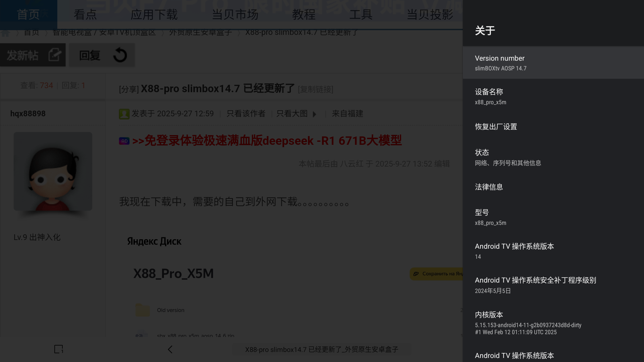The height and width of the screenshot is (362, 644).
Task: Click the 智能电视盒 / 安卓TV机顶盒区 breadcrumb
Action: click(104, 33)
